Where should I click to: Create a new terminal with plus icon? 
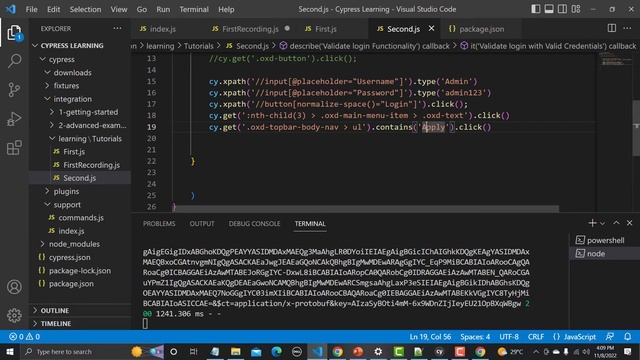click(592, 223)
